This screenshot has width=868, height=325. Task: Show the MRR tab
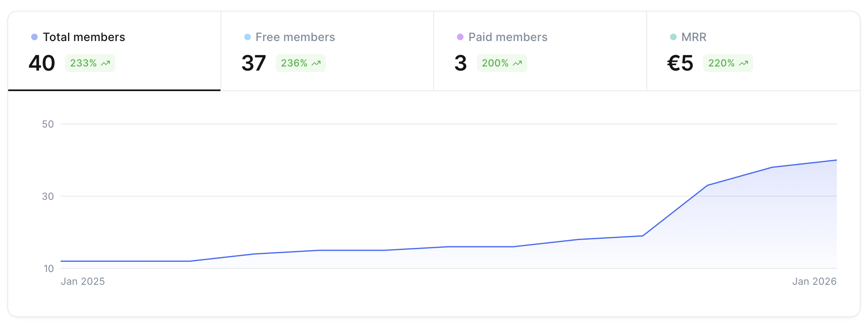pyautogui.click(x=753, y=51)
